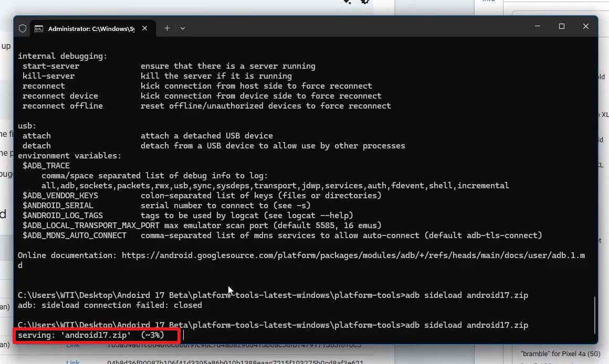The height and width of the screenshot is (364, 609).
Task: Click the "detach" command text
Action: (37, 146)
